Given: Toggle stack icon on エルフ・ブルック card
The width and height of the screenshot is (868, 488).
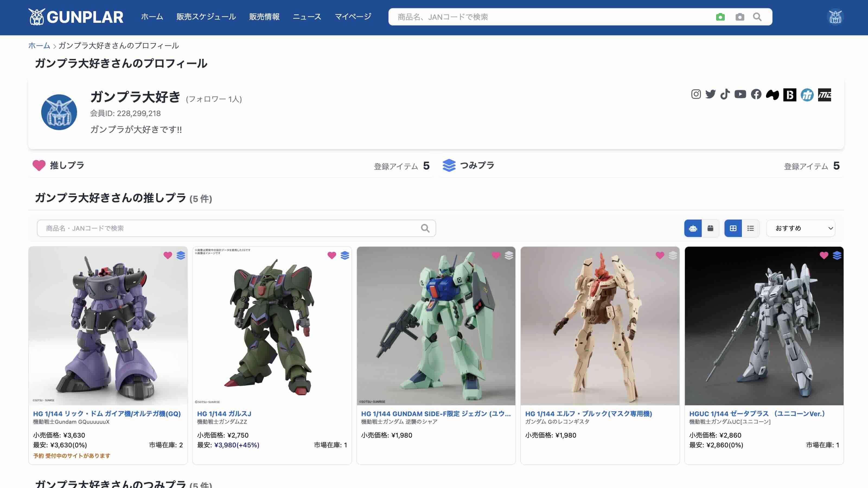Looking at the screenshot, I should [673, 255].
